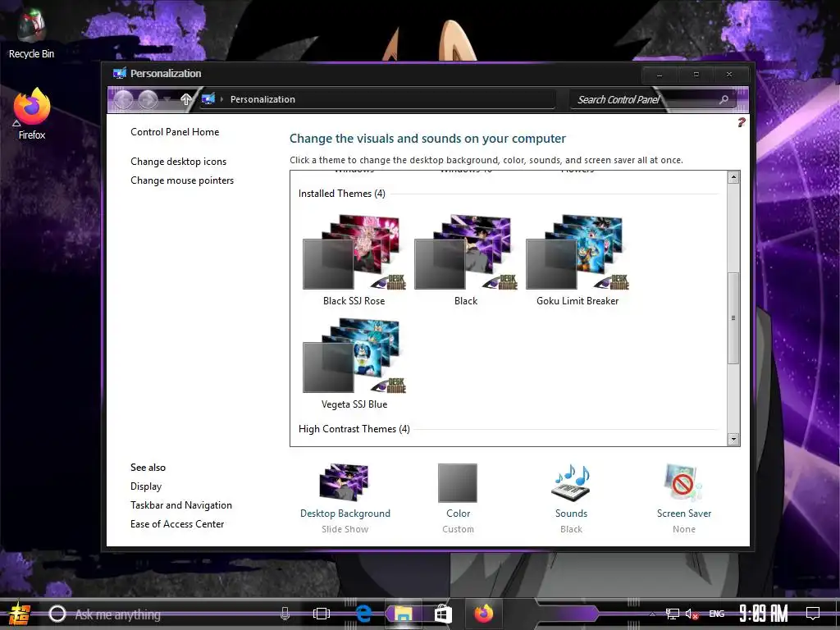Click the ENG language indicator

(x=717, y=614)
